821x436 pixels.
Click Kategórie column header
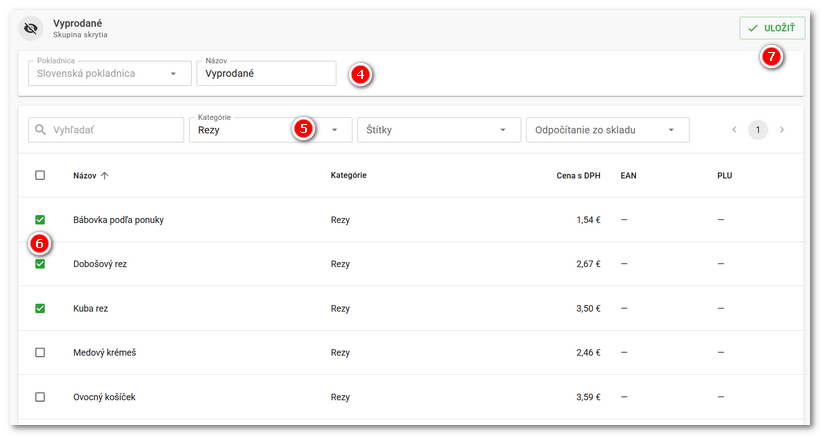click(x=348, y=175)
